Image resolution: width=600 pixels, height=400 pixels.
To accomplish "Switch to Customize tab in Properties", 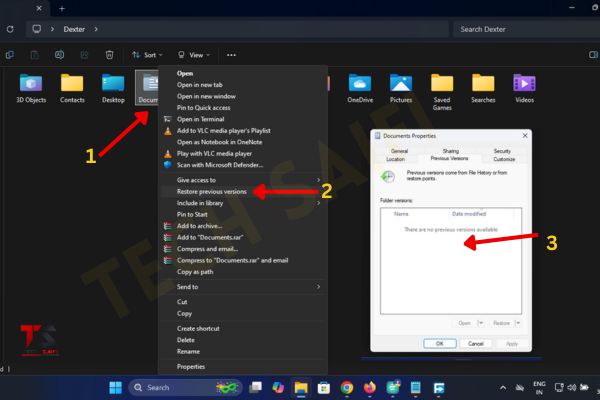I will coord(504,159).
